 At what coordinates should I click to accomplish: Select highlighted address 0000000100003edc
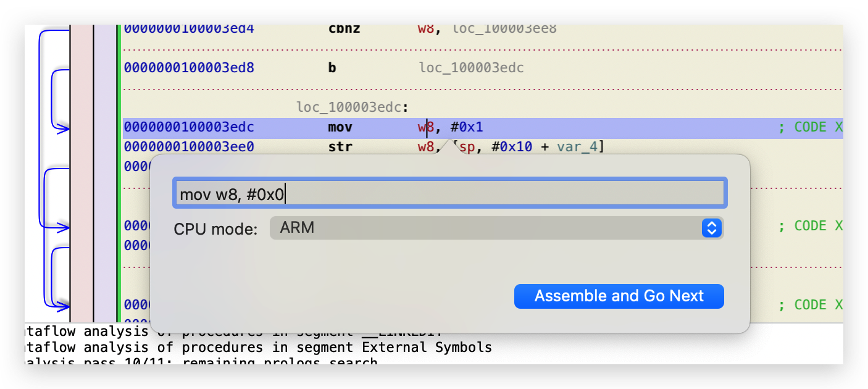pos(189,127)
